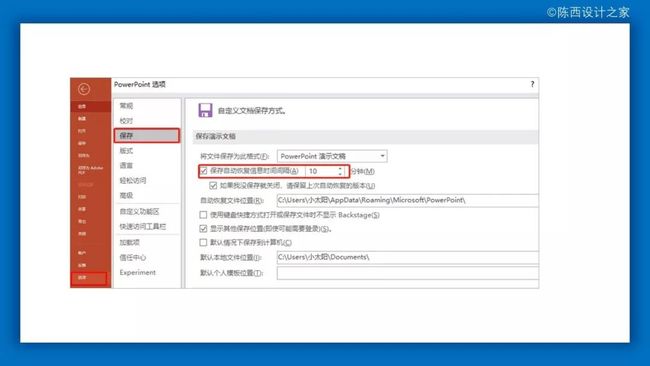Click the AutoRecover file location path field
The image size is (650, 366).
pos(407,200)
